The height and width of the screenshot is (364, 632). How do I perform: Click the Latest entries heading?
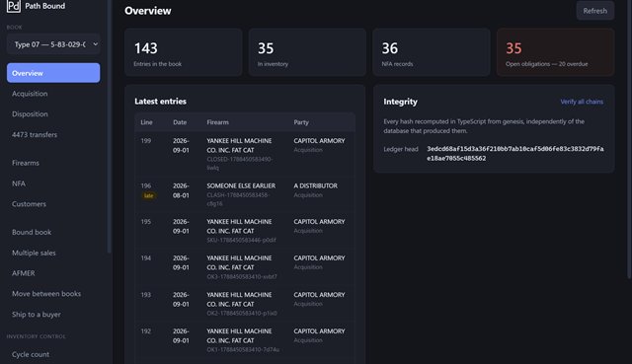[160, 101]
